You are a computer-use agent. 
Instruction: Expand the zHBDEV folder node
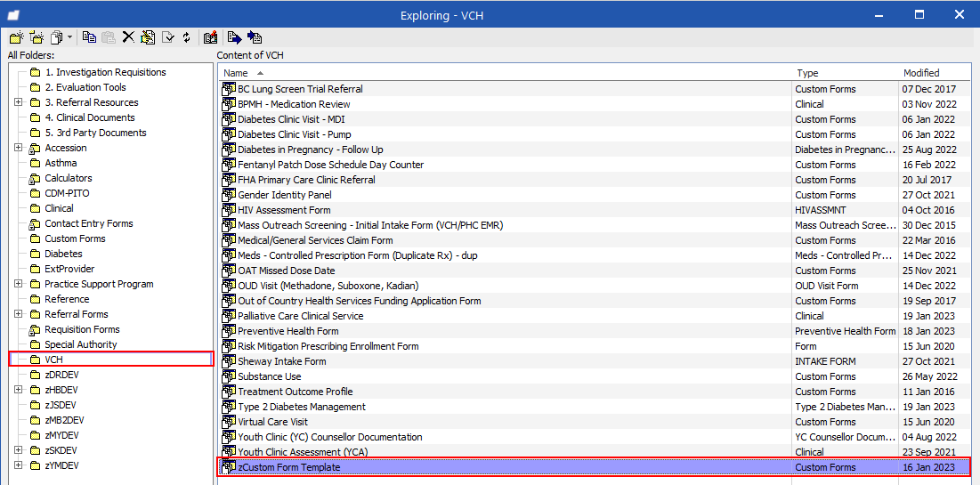click(18, 390)
